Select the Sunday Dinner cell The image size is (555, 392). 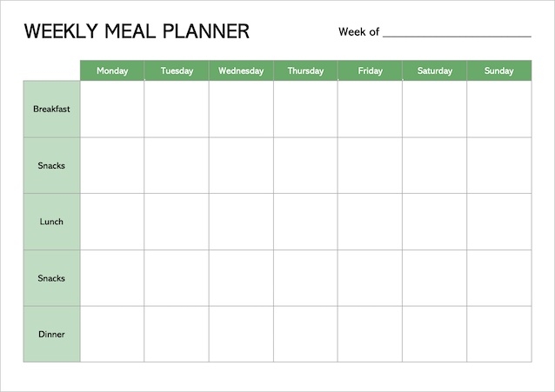pyautogui.click(x=498, y=334)
